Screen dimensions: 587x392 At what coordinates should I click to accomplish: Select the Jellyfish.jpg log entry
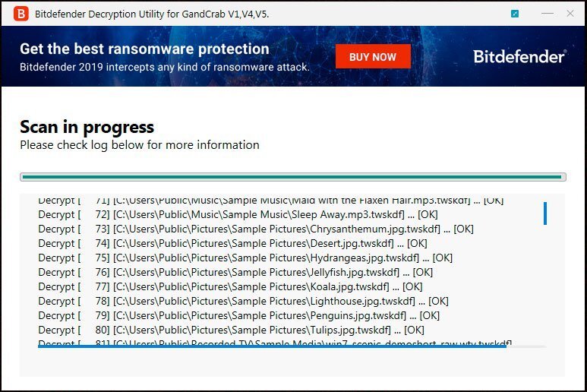point(235,272)
